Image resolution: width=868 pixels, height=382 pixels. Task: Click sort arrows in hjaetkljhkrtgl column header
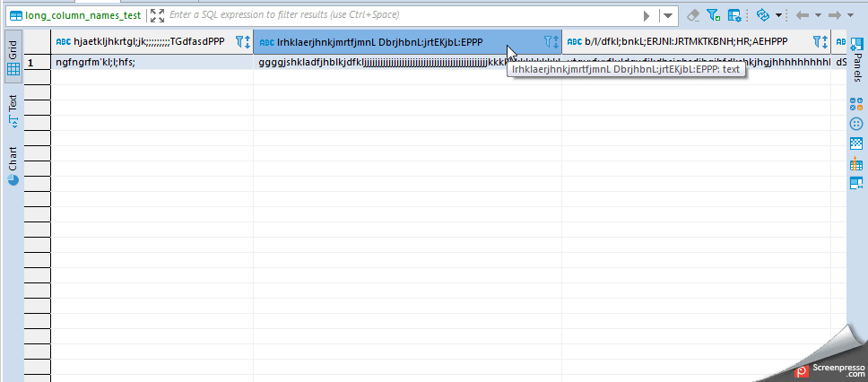point(247,41)
